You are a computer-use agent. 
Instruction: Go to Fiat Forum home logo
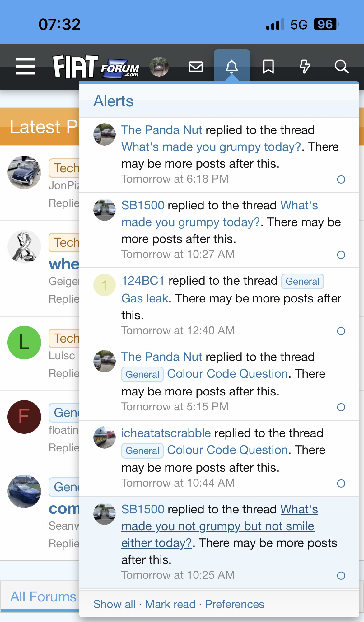coord(96,67)
